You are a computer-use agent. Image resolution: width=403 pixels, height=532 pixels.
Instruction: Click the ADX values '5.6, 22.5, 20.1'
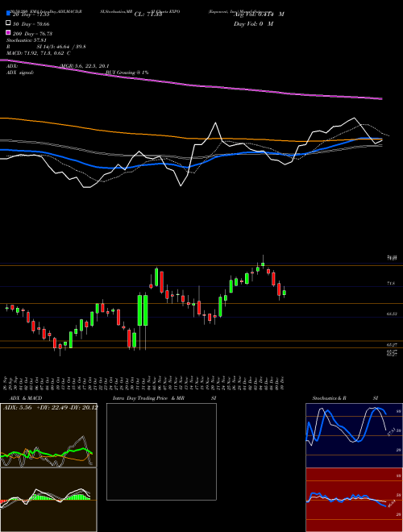pos(92,66)
